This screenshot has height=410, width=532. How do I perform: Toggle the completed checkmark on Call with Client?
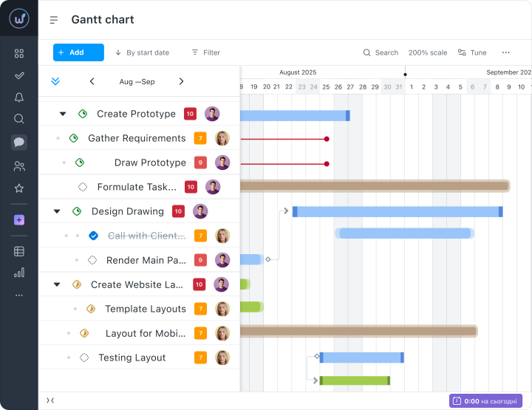[94, 236]
